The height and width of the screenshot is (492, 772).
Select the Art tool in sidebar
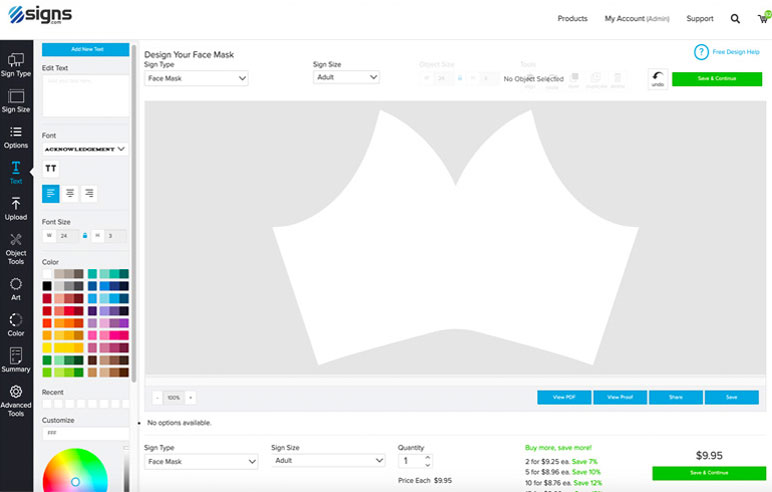pyautogui.click(x=16, y=289)
